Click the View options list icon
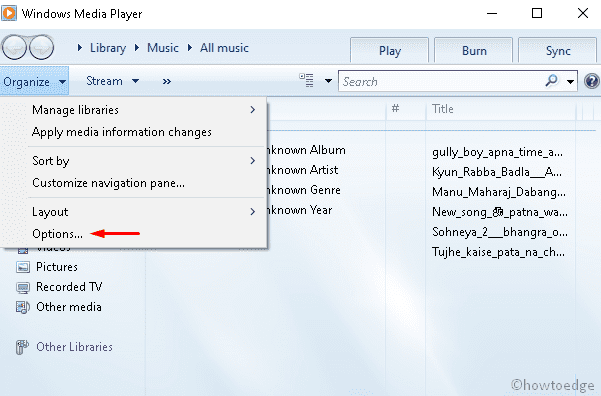The width and height of the screenshot is (601, 396). [307, 81]
